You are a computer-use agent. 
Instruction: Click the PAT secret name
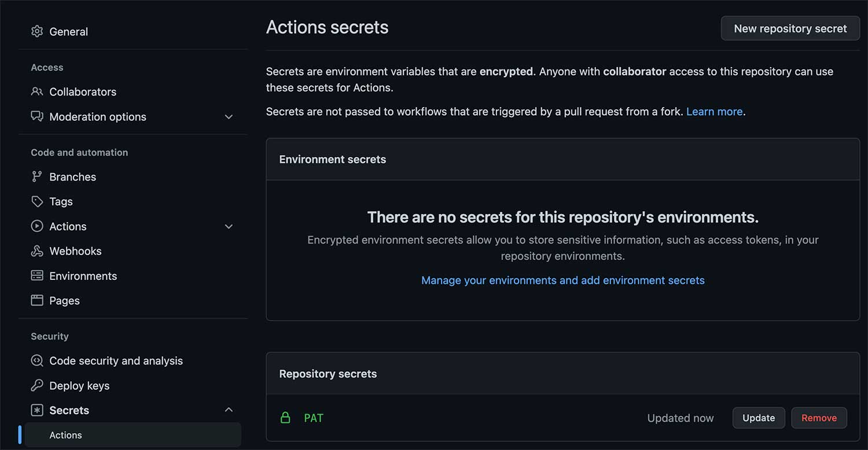pyautogui.click(x=314, y=418)
